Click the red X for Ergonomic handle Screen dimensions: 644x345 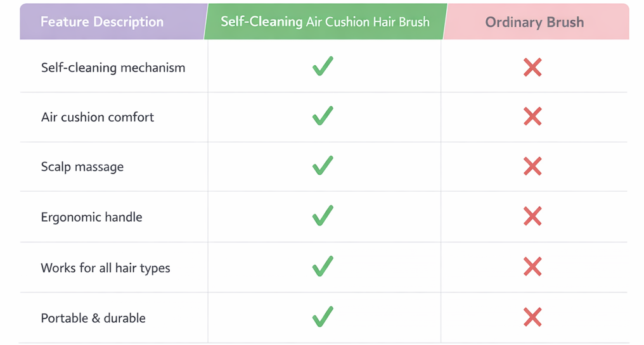[x=532, y=216]
